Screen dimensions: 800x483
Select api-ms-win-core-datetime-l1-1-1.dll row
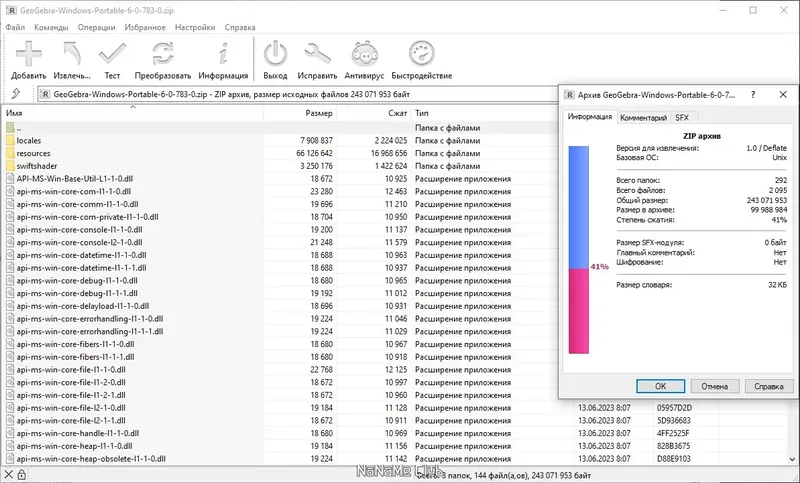tap(281, 268)
